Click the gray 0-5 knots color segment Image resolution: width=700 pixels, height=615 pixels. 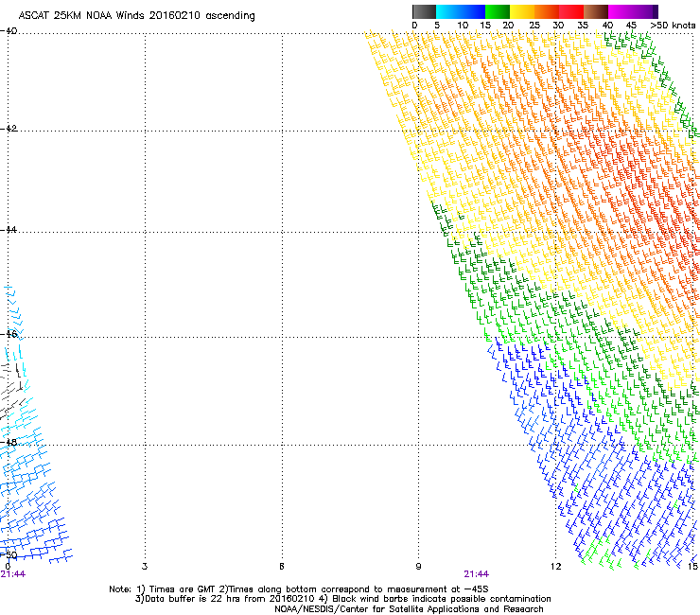point(424,11)
